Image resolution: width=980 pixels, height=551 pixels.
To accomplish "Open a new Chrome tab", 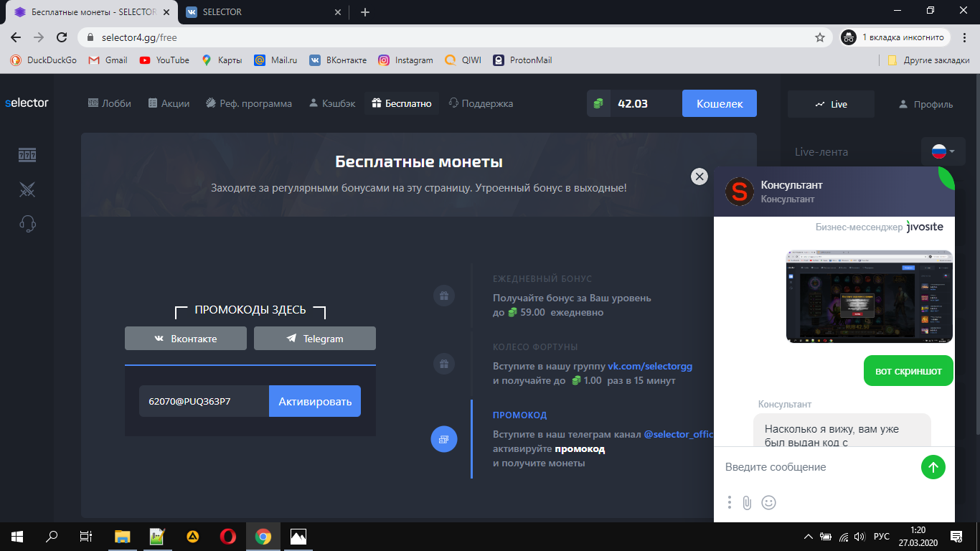I will (365, 12).
